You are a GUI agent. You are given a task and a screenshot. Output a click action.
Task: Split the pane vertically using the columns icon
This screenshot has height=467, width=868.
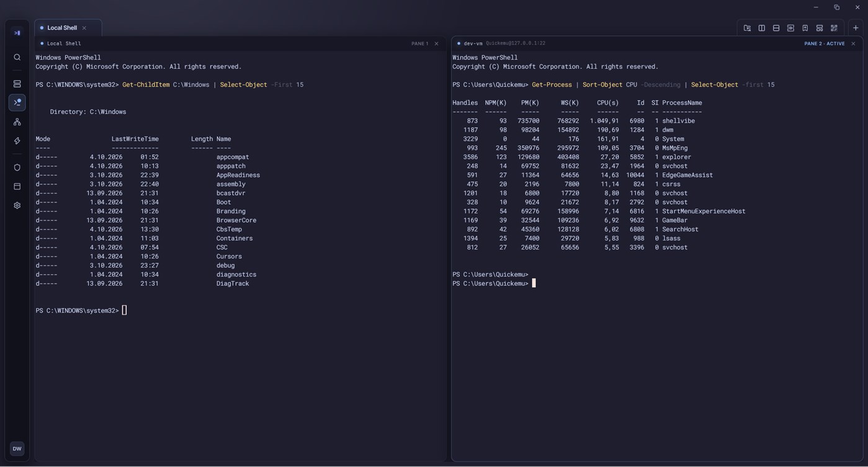point(762,28)
